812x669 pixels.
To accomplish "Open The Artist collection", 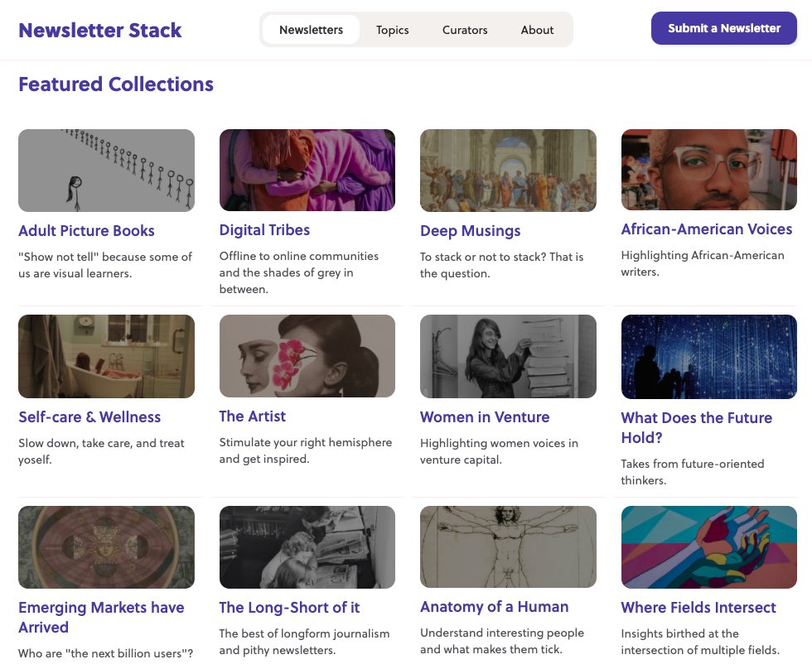I will click(252, 416).
